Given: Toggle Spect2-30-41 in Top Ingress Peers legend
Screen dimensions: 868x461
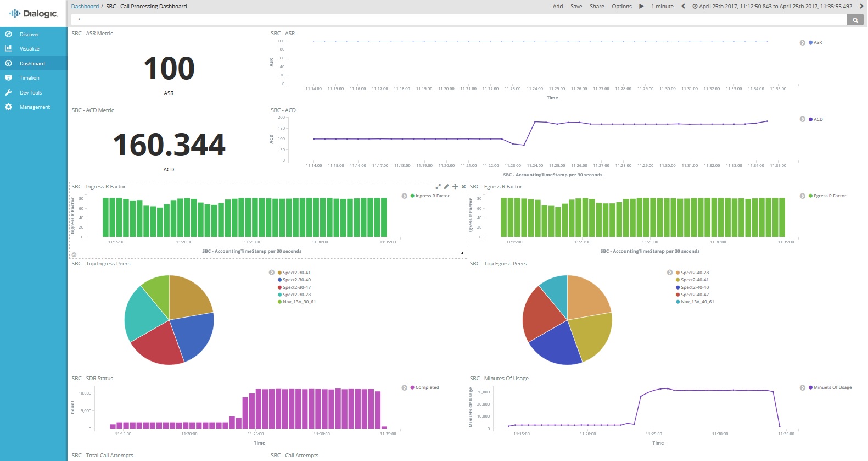Looking at the screenshot, I should pos(296,273).
